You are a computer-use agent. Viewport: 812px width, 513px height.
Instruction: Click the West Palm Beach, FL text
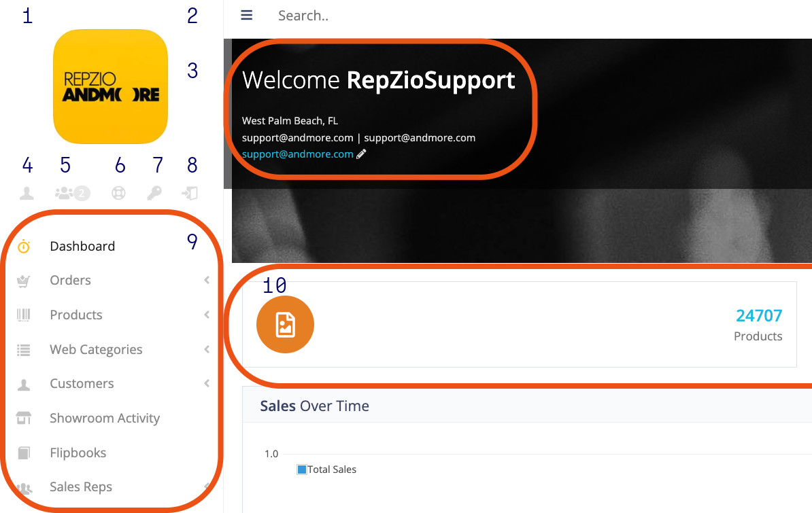point(290,121)
